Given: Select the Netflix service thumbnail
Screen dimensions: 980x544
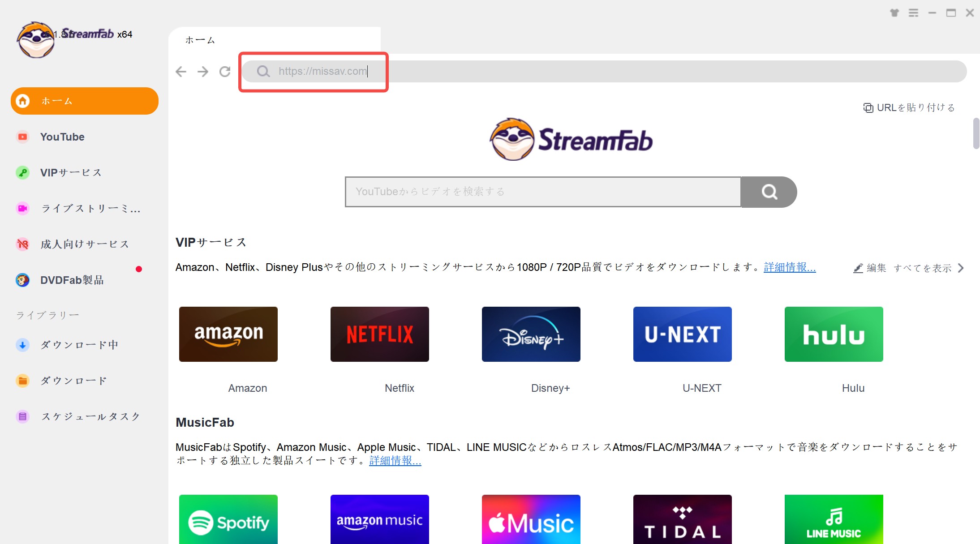Looking at the screenshot, I should click(379, 334).
